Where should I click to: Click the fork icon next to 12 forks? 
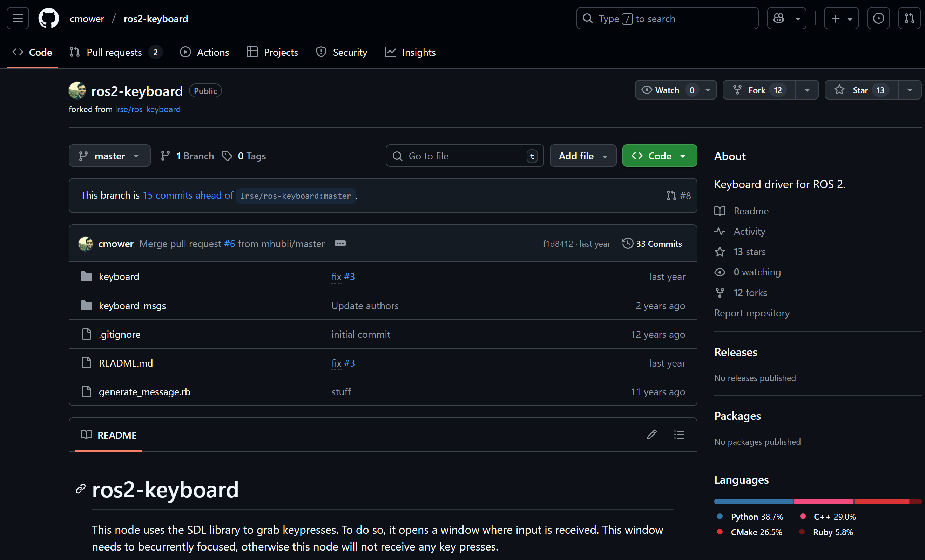tap(720, 293)
